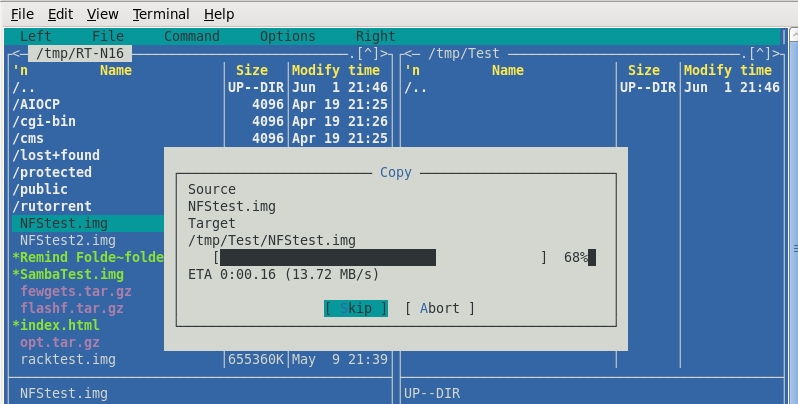The image size is (798, 404).
Task: Open the Edit menu
Action: [x=60, y=14]
